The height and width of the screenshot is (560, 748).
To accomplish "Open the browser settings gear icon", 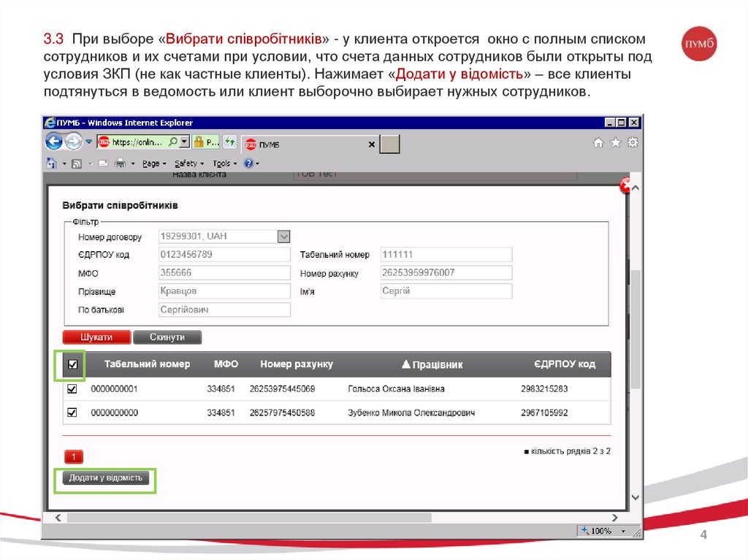I will (633, 142).
